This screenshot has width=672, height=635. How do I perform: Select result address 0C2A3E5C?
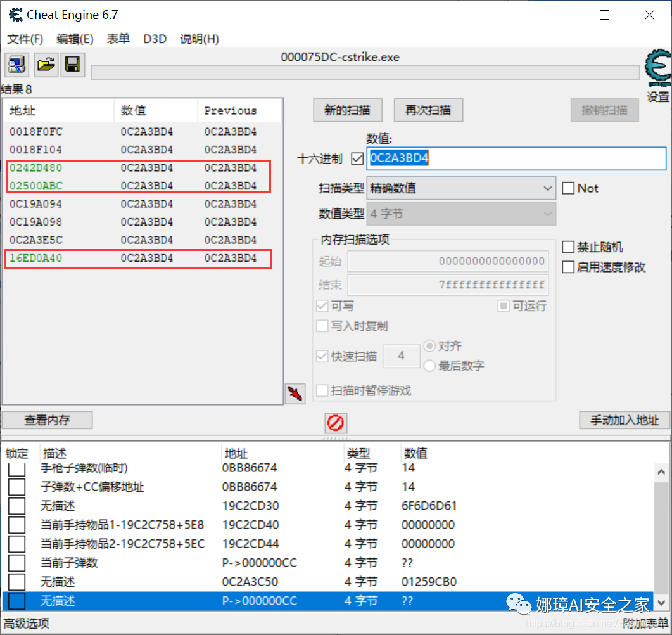[36, 240]
